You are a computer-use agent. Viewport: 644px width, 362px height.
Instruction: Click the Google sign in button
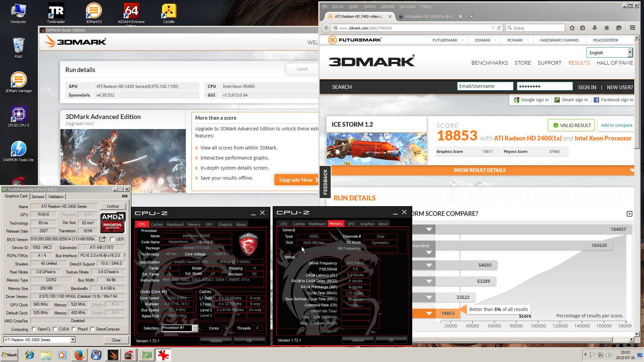coord(531,100)
